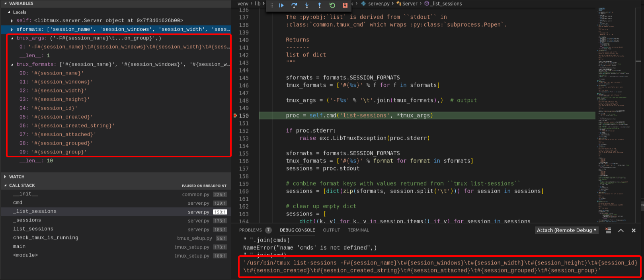The height and width of the screenshot is (280, 644).
Task: Click the Python icon next to server.py breadcrumb
Action: click(x=363, y=4)
